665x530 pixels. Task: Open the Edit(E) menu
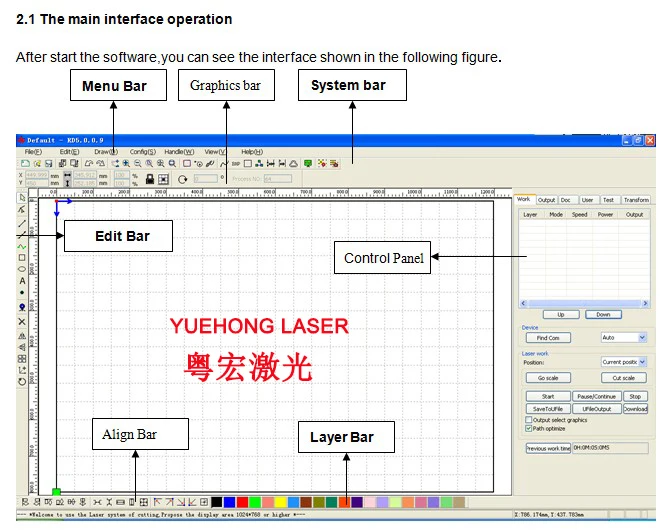coord(69,152)
